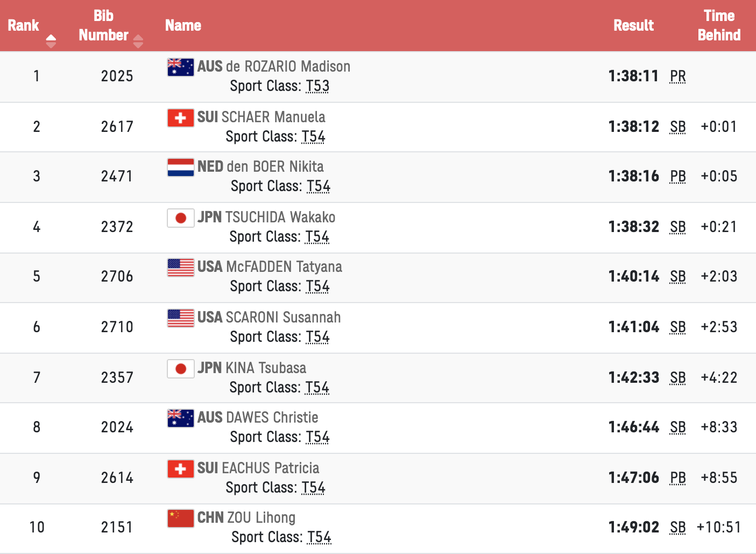756x554 pixels.
Task: Click SB abbreviation next to 1:49:02
Action: click(x=678, y=528)
